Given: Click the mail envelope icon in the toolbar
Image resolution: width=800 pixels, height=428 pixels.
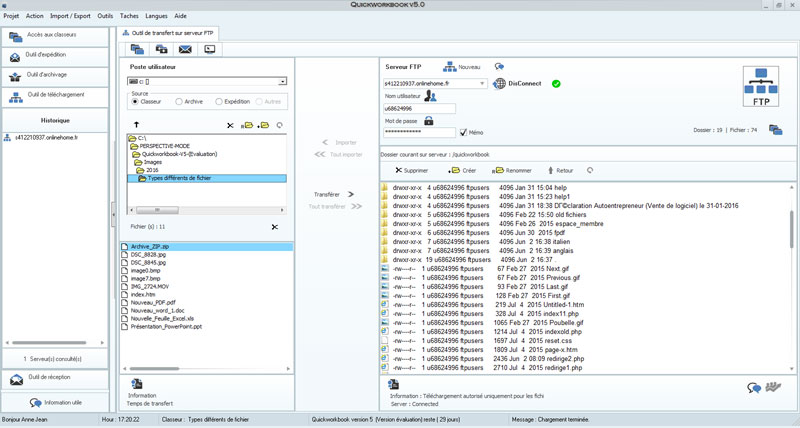Looking at the screenshot, I should 185,48.
